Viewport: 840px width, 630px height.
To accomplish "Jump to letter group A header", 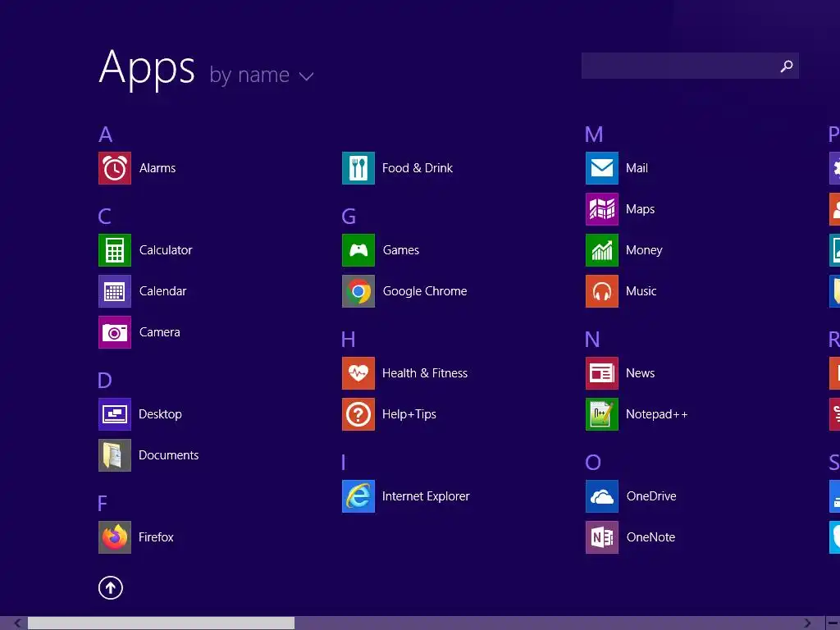I will [x=106, y=135].
